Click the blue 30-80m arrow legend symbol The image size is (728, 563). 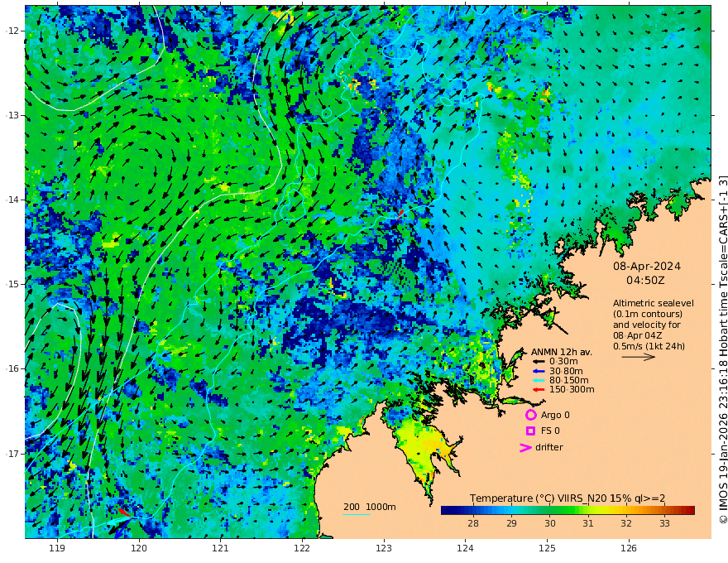click(x=538, y=371)
